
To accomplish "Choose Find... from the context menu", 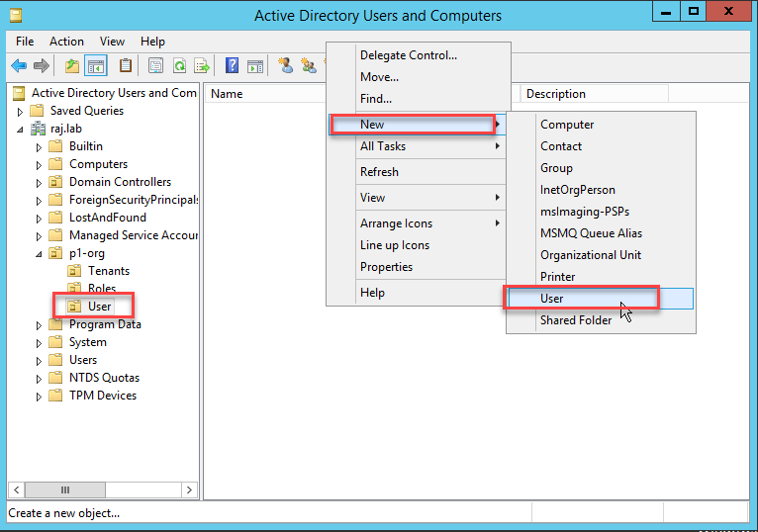I will pos(419,99).
